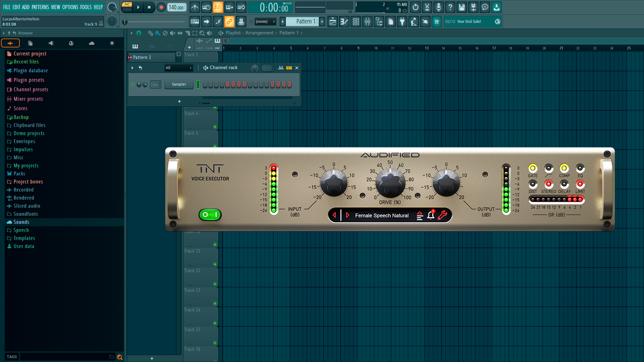Click the INPUT gain knob
This screenshot has height=362, width=644.
tap(334, 183)
